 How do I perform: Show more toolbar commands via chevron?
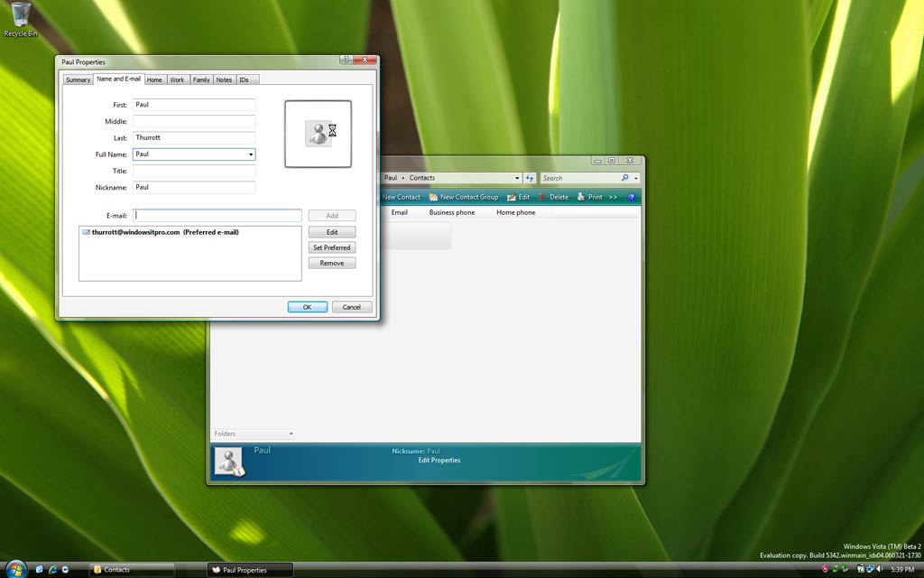613,197
